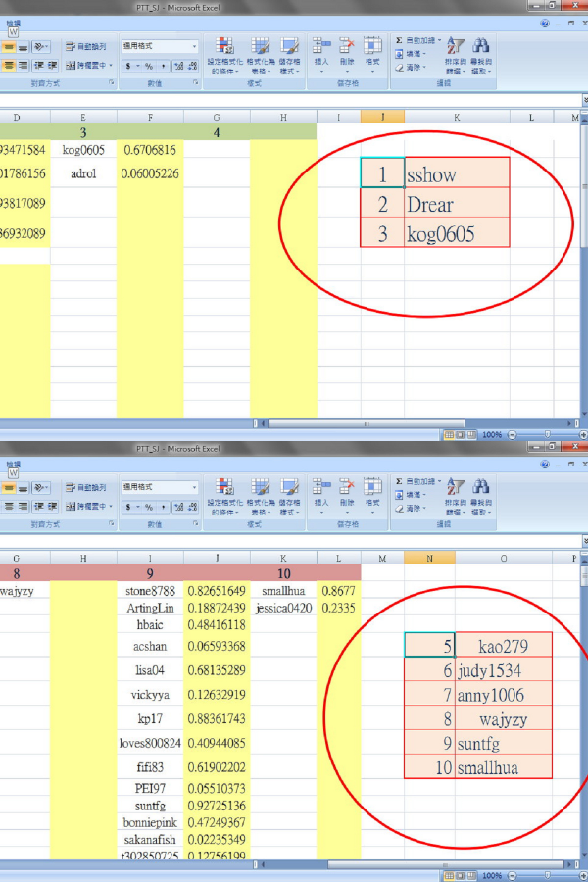Click Insert cells icon in the lower window

pyautogui.click(x=321, y=486)
